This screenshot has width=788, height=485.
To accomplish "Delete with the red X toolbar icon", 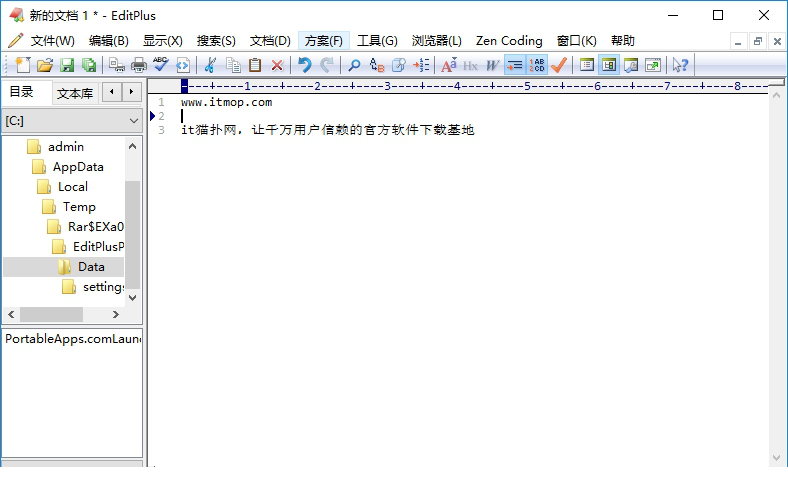I will 277,65.
